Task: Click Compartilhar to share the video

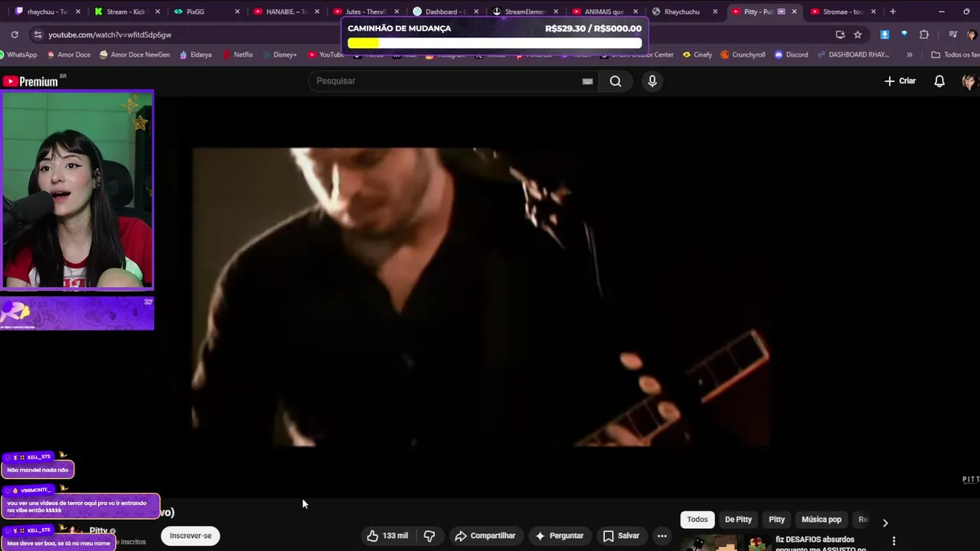Action: (x=485, y=536)
